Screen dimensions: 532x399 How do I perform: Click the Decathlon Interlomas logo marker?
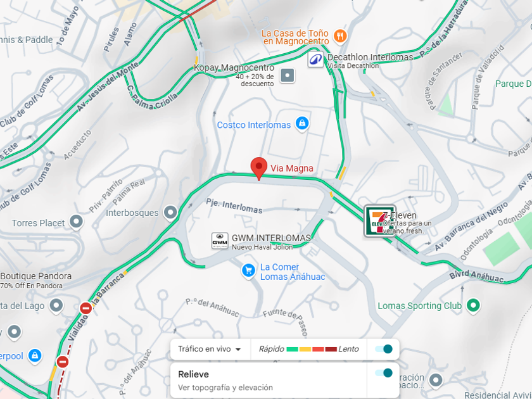[315, 60]
